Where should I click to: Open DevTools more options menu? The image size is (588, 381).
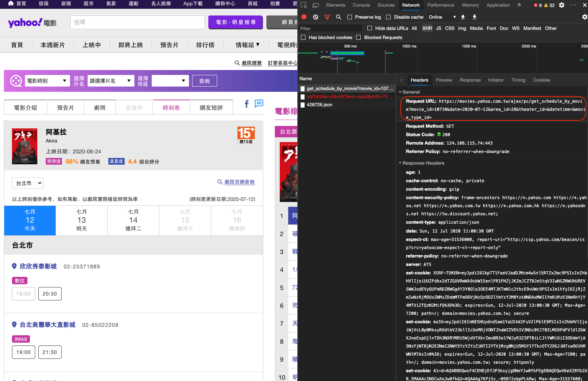coord(573,5)
